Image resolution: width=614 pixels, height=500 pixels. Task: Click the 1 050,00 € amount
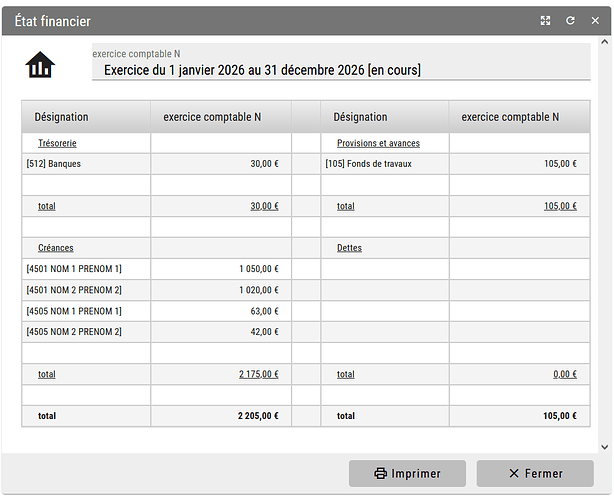[259, 269]
